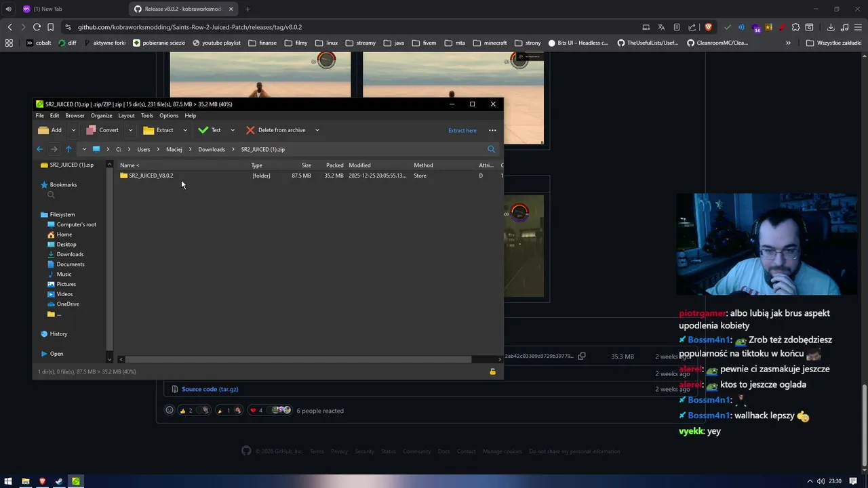
Task: Click Delete from archive button
Action: (275, 130)
